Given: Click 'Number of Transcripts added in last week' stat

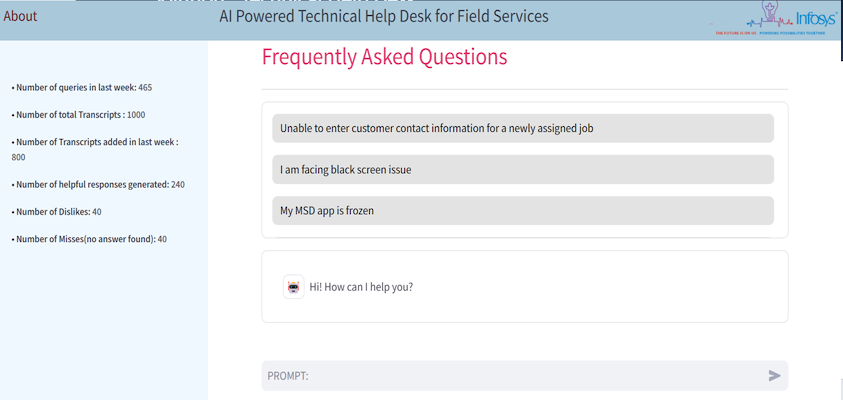Looking at the screenshot, I should (x=95, y=149).
